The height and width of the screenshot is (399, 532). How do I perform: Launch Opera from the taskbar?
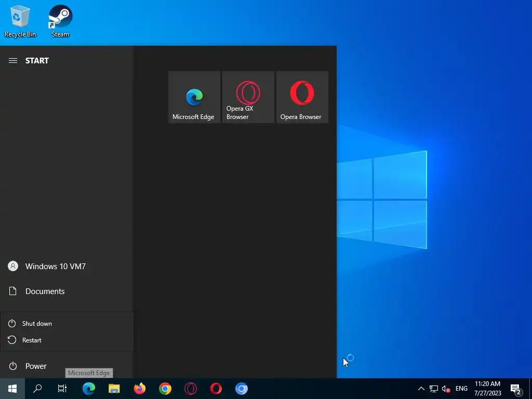point(216,389)
